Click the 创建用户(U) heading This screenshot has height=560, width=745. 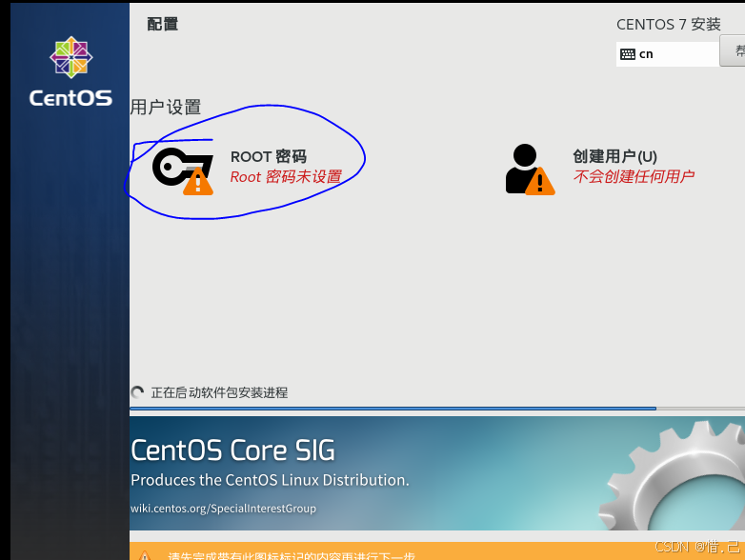[614, 156]
